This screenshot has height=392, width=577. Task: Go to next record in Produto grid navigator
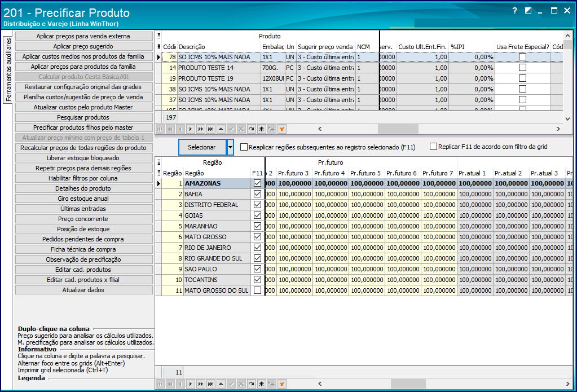(190, 129)
